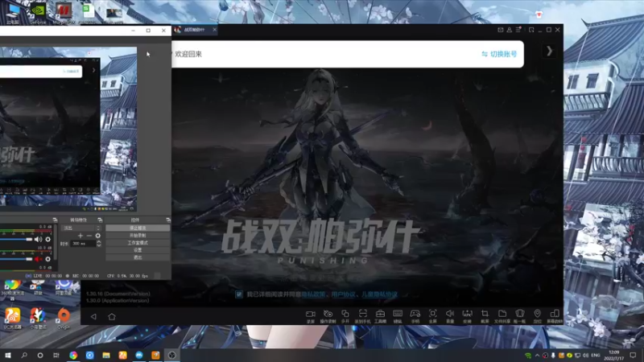Remove scene transition with minus icon
644x362 pixels.
pyautogui.click(x=89, y=236)
